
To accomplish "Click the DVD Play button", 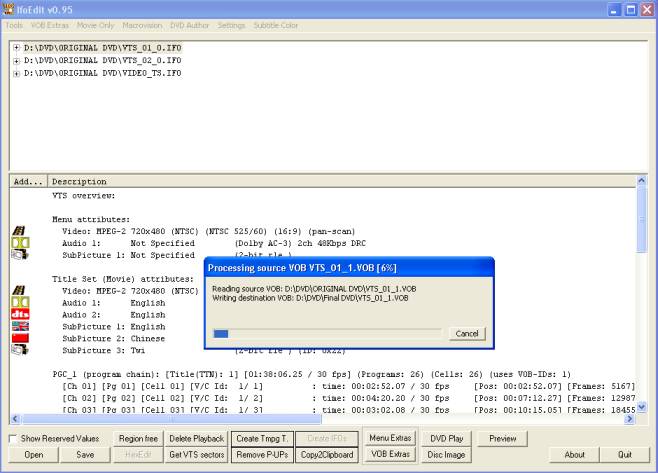I will 446,439.
